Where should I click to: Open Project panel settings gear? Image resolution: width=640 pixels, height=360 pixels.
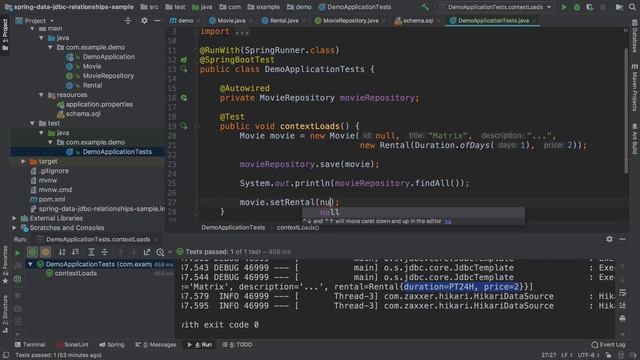[144, 20]
